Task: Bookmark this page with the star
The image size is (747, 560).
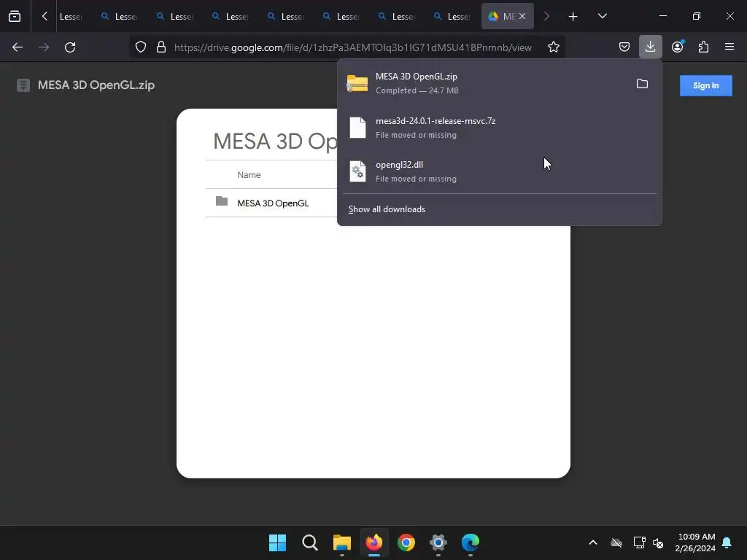Action: (x=553, y=47)
